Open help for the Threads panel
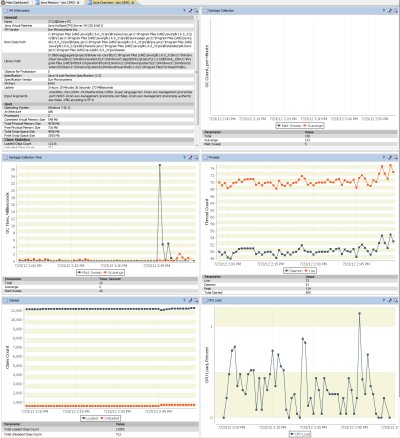 (x=383, y=157)
